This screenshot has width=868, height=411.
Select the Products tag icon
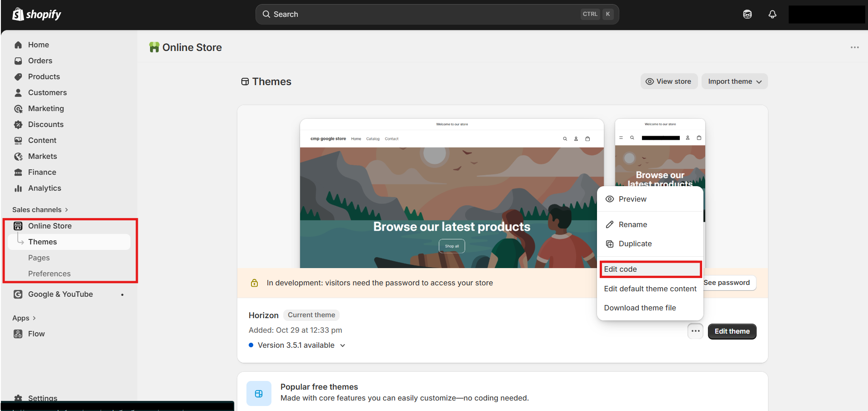(18, 76)
